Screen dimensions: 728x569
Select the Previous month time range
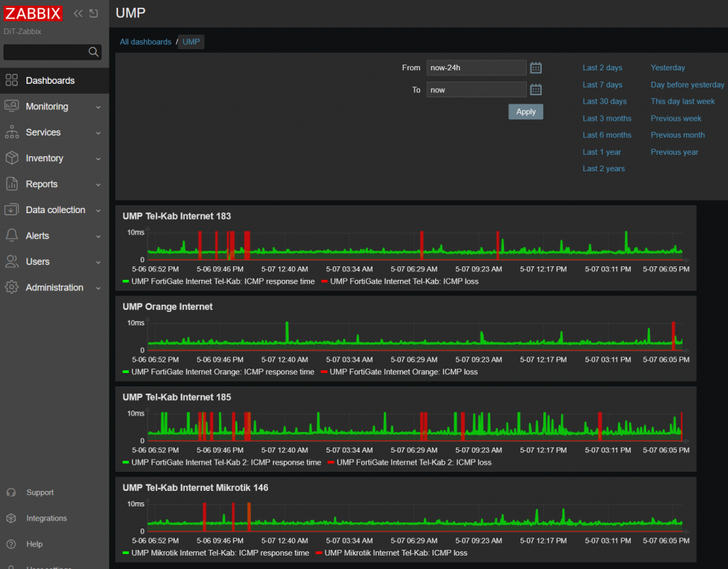(678, 135)
